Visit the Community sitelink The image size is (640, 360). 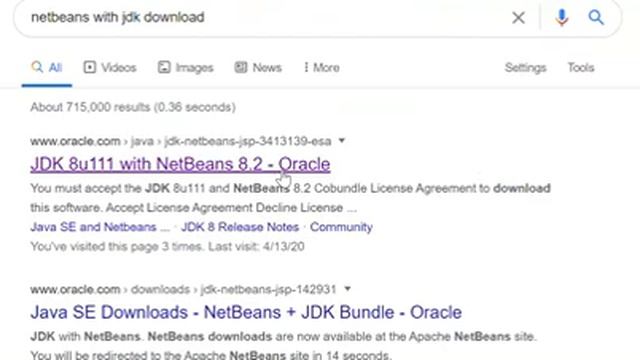click(x=341, y=227)
